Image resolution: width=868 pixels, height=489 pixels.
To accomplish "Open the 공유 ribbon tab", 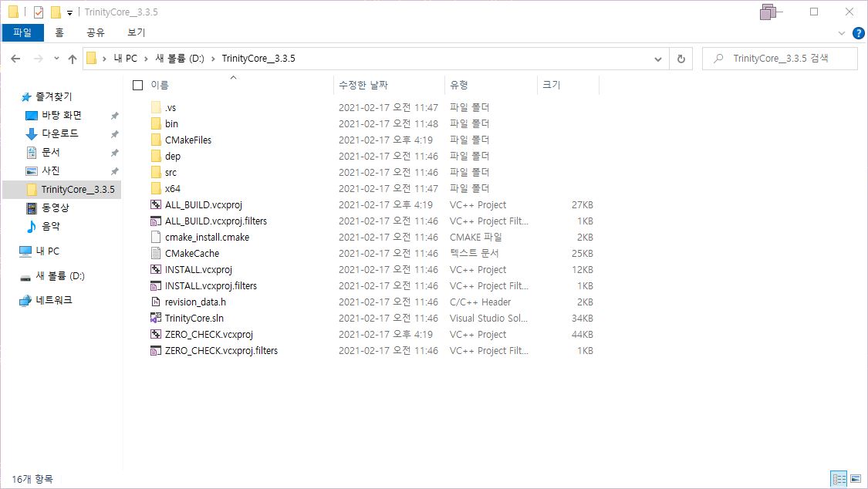I will coord(96,32).
